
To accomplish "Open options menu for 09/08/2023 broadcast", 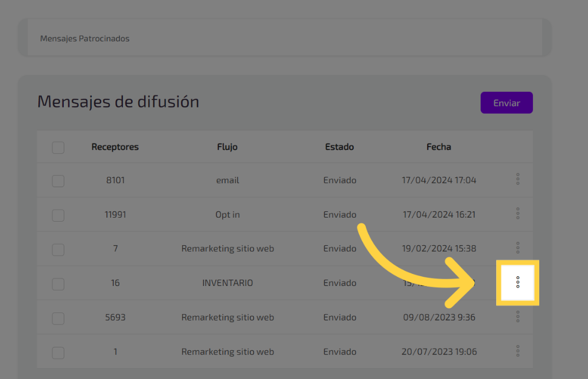I will 518,316.
